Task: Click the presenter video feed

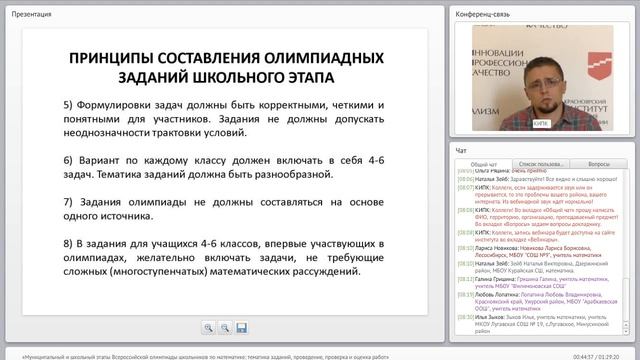Action: pyautogui.click(x=542, y=78)
